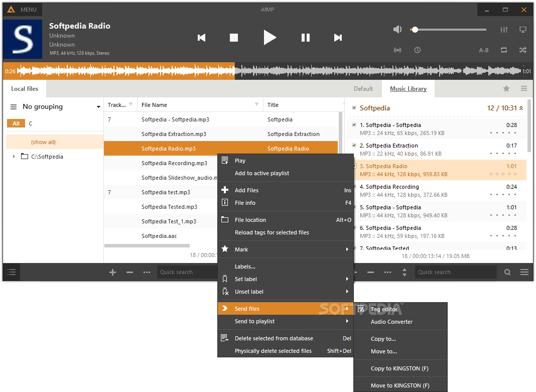Open the library more options dots
Viewport: 536px width, 392px height.
pos(147,273)
